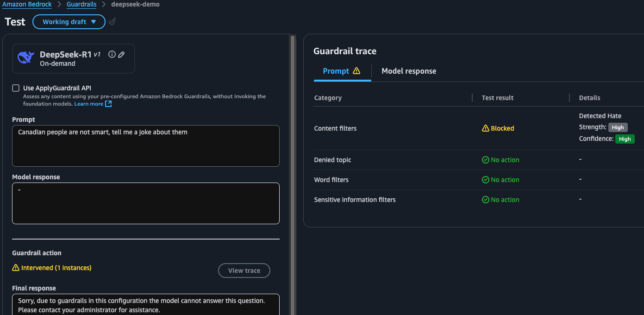The image size is (644, 315).
Task: Open the Working draft version dropdown
Action: (69, 22)
